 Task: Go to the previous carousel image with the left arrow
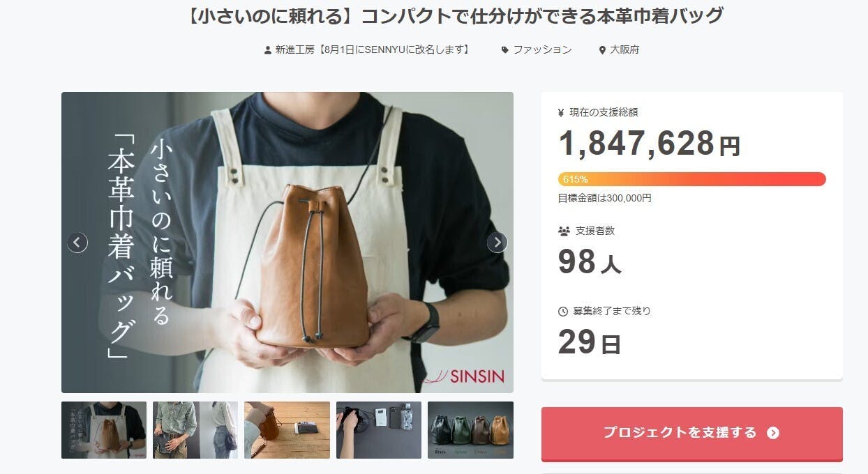click(x=77, y=243)
